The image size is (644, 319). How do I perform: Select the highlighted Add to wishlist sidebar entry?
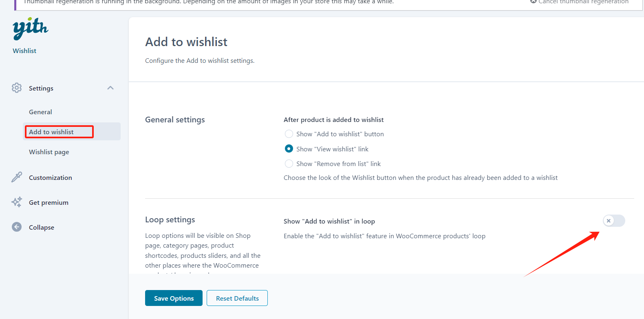[51, 131]
